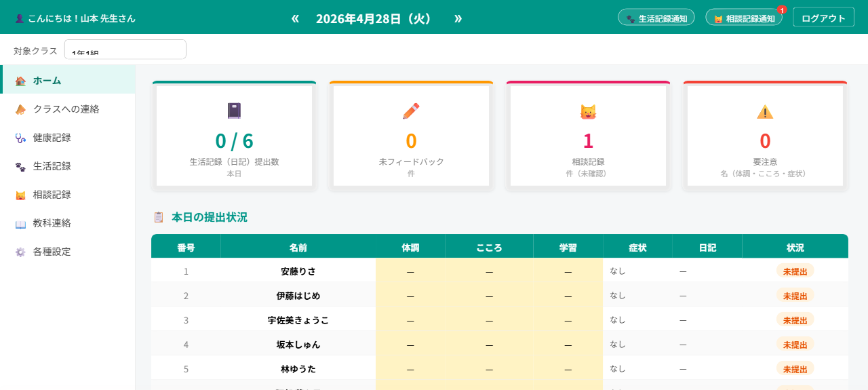Screen dimensions: 868x390
Task: Select student name 安藤りさ
Action: click(x=298, y=271)
